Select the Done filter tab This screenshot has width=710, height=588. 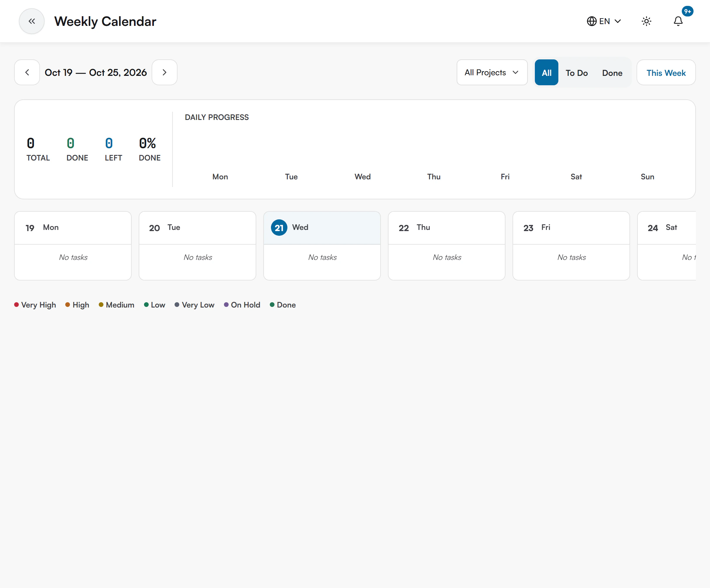[612, 73]
